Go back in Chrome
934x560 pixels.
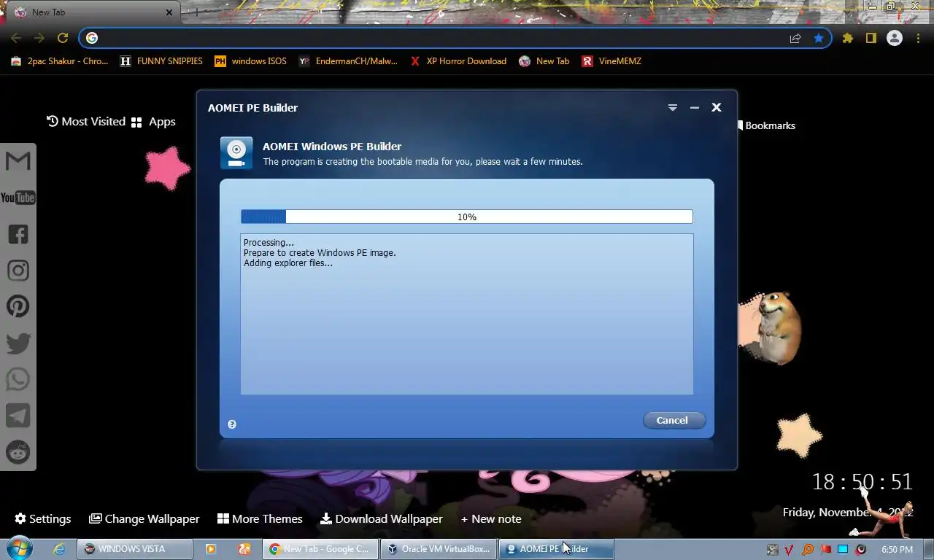click(x=16, y=38)
